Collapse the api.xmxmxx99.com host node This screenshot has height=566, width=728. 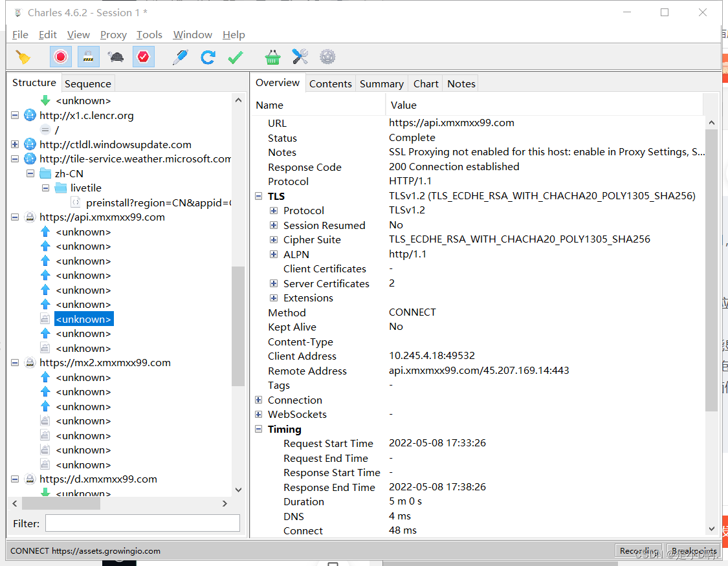15,217
